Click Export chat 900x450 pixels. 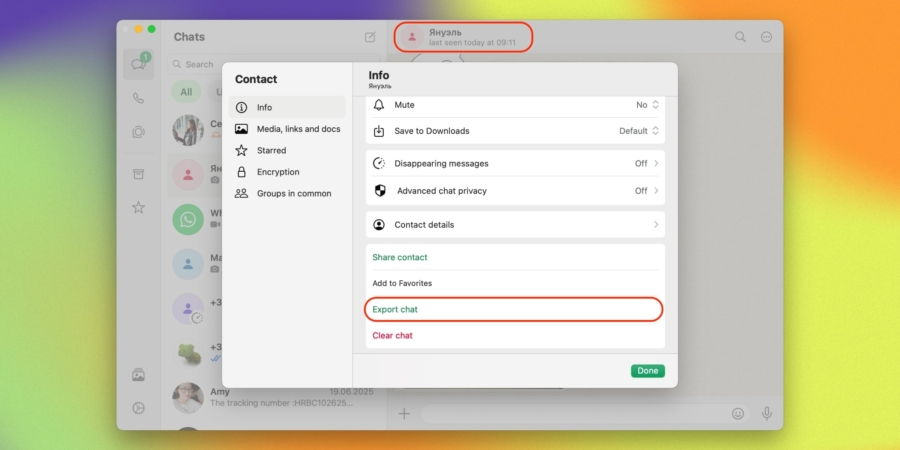click(x=395, y=309)
